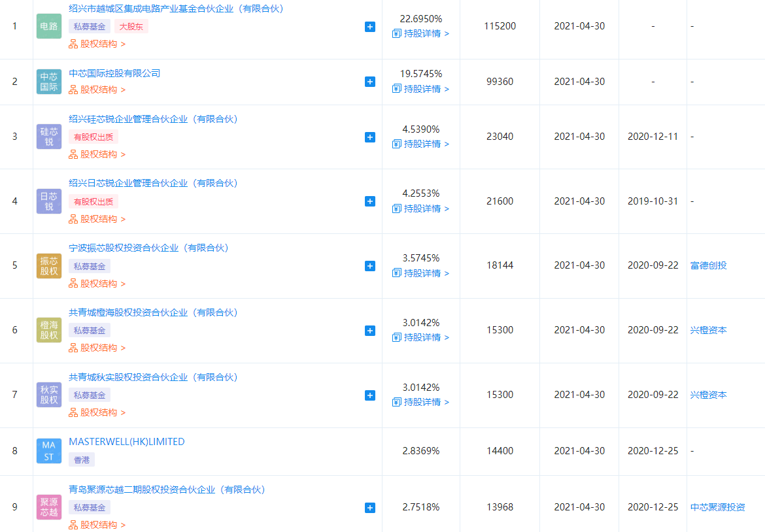Viewport: 765px width, 532px height.
Task: Expand plus icon for 中芯国际控股有限公司 row
Action: [x=370, y=82]
